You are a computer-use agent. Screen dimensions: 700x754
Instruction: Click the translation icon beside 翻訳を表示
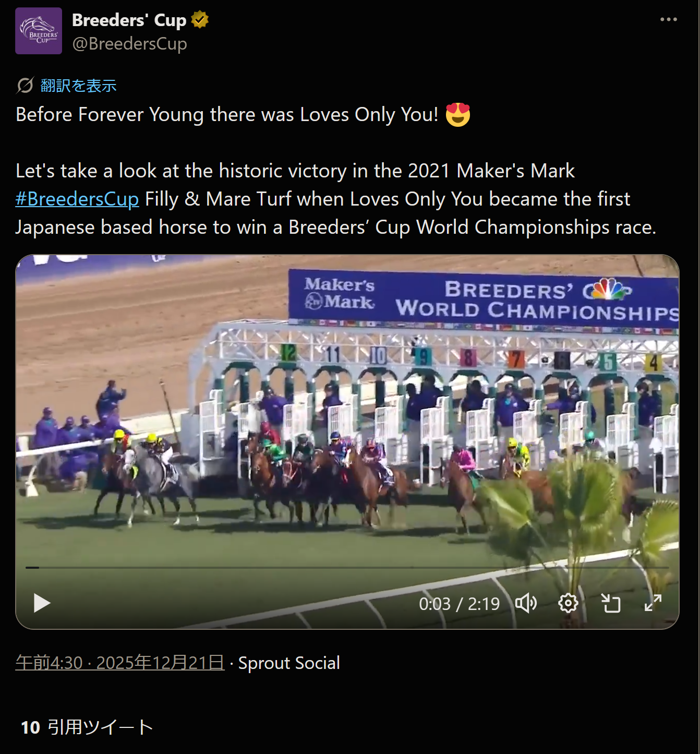pos(25,85)
